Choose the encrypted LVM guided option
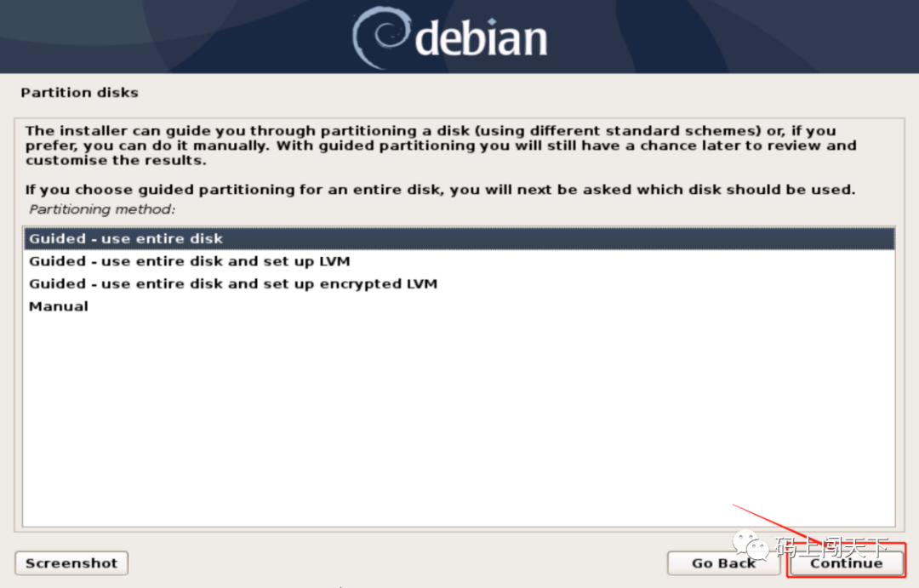Viewport: 919px width, 588px height. [x=459, y=283]
